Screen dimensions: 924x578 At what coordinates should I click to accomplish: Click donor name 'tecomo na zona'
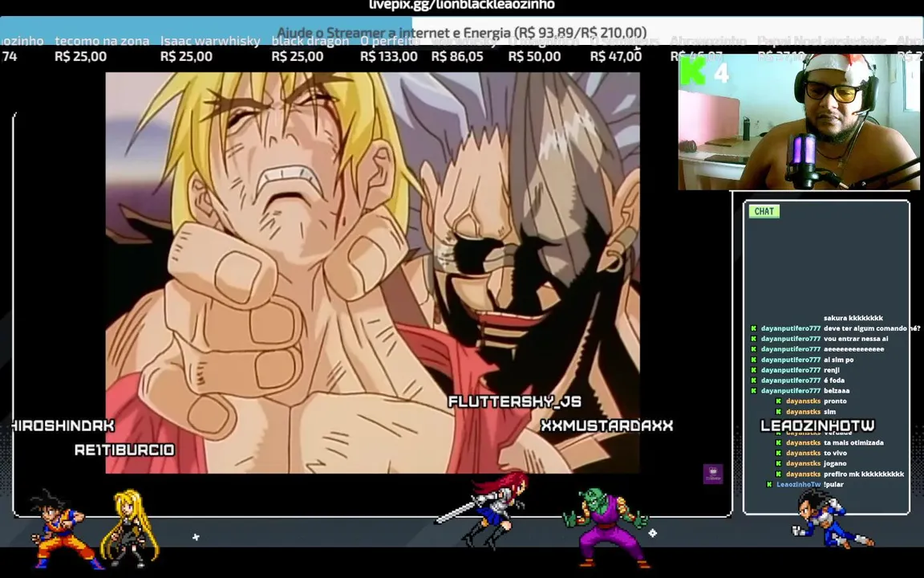(x=102, y=41)
